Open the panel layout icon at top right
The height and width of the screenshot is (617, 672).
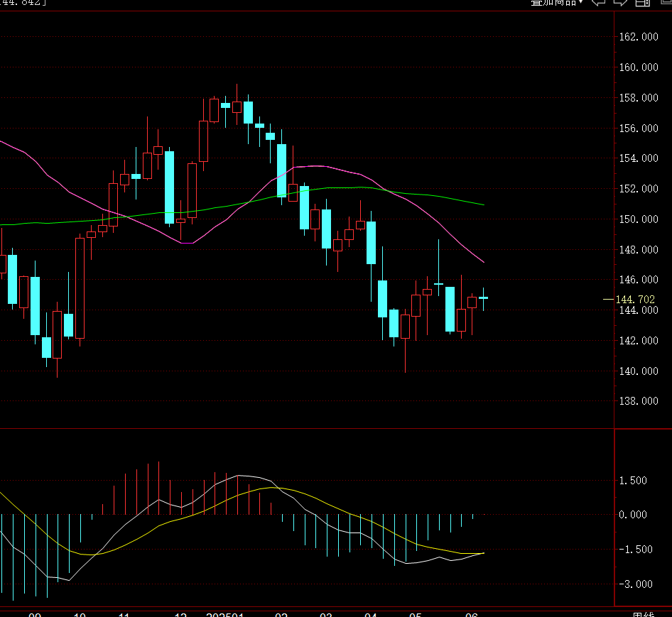tap(642, 2)
